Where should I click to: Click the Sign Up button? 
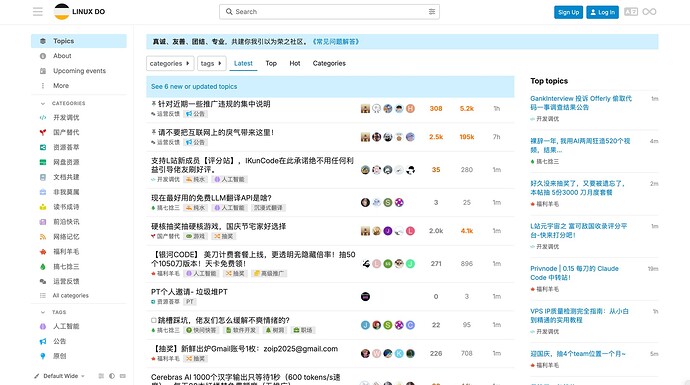pyautogui.click(x=568, y=12)
